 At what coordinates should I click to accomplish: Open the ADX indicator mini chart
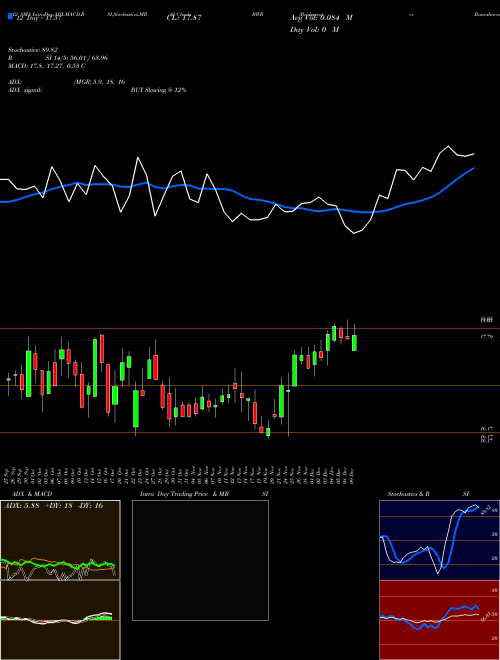coord(60,540)
